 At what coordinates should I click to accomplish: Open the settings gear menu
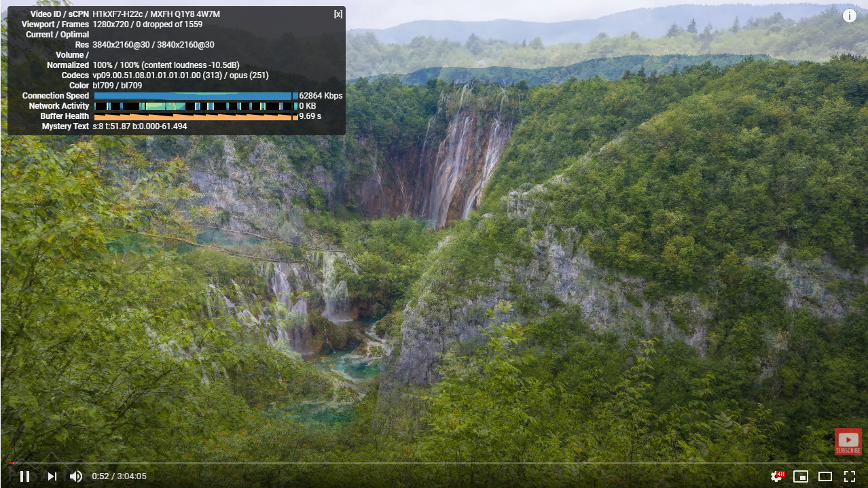click(776, 476)
